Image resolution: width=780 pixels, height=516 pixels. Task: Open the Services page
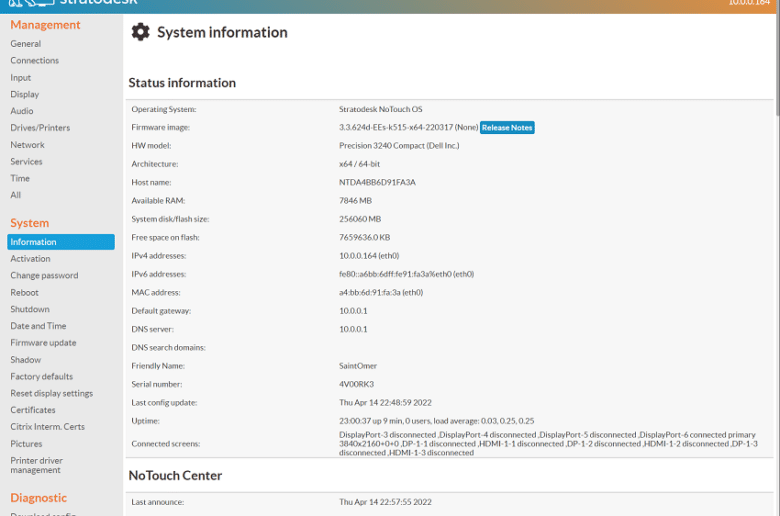(26, 162)
